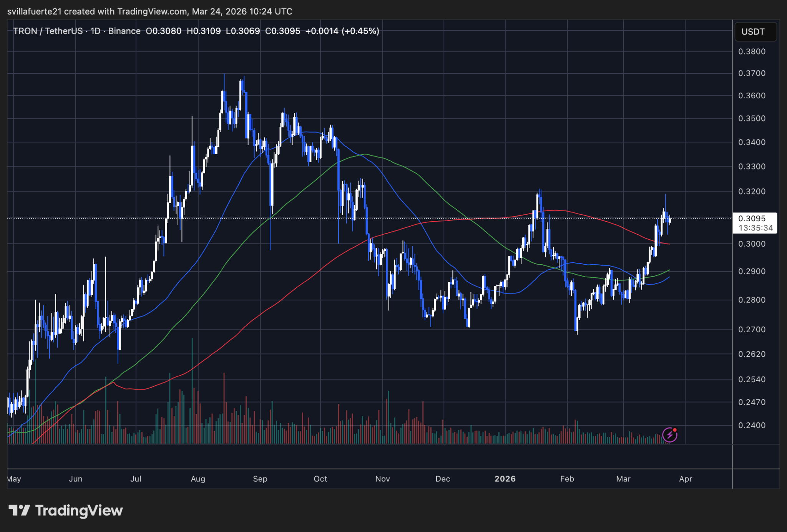Click the 0.3800 level on price scale

pos(752,51)
